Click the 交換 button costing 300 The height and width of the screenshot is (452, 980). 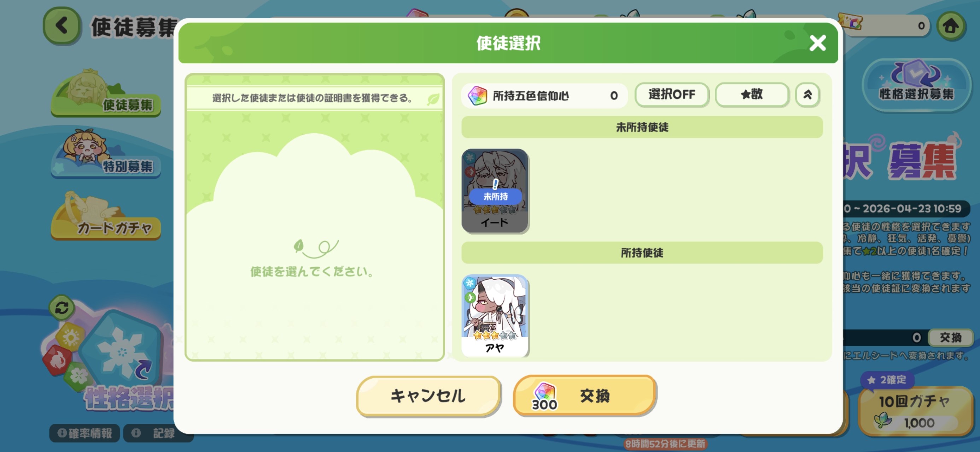tap(585, 396)
